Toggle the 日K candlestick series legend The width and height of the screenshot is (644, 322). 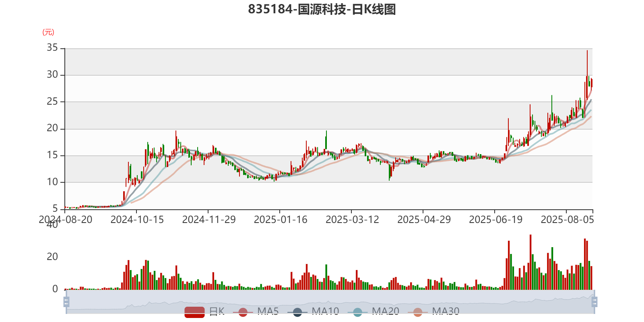click(204, 312)
